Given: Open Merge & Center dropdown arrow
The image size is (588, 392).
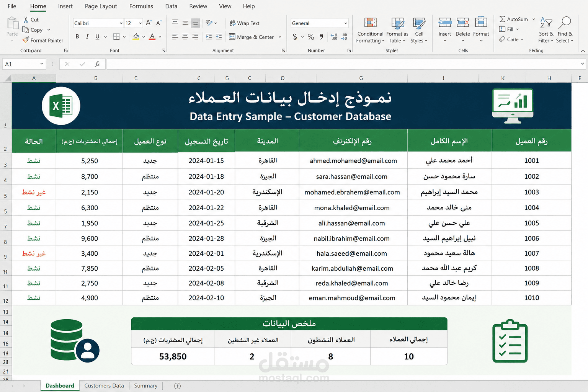Looking at the screenshot, I should coord(280,37).
